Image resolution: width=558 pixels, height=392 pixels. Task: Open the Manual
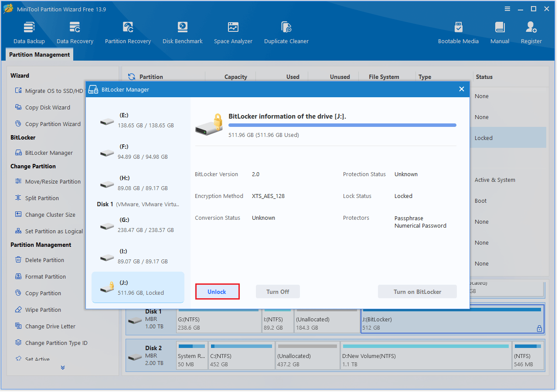[500, 33]
